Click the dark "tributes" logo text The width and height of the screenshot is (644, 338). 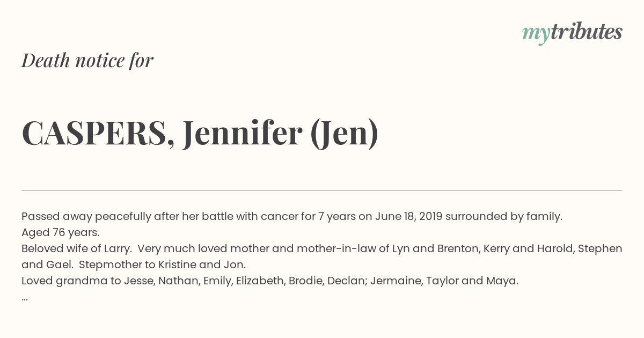(x=586, y=32)
